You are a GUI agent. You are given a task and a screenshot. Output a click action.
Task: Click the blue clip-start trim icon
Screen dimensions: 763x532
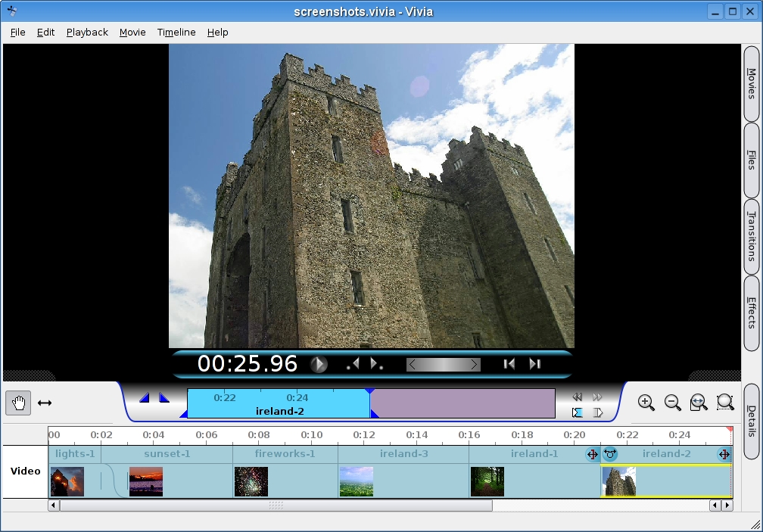coord(577,412)
